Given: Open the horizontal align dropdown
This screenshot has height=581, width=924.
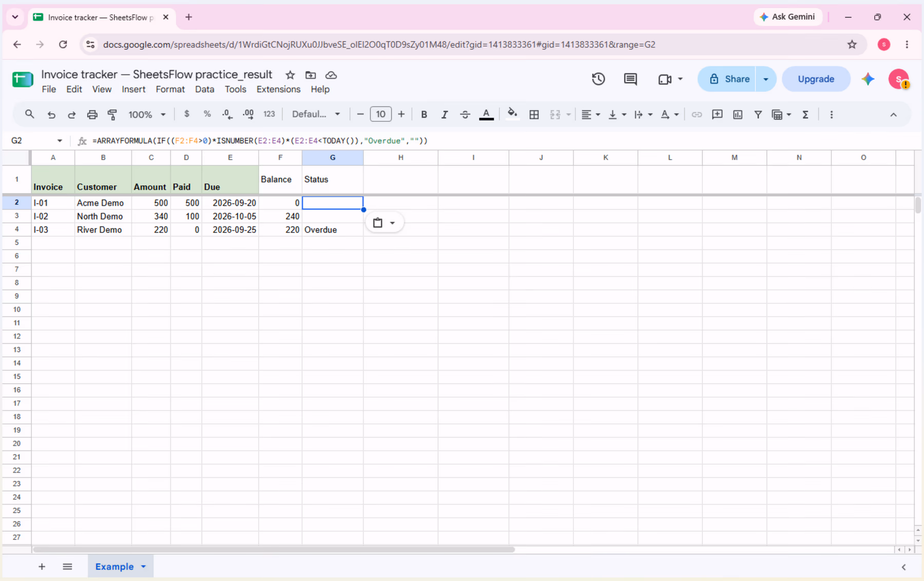Looking at the screenshot, I should [590, 114].
